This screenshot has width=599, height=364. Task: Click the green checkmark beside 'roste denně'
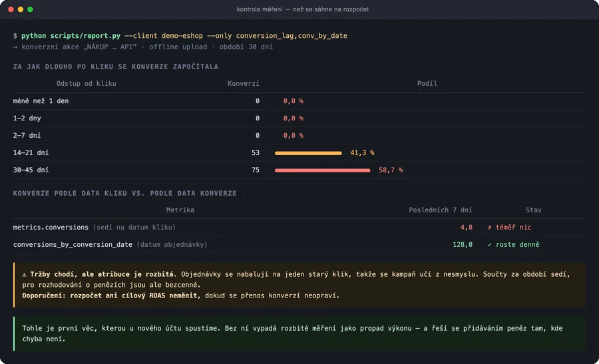[490, 244]
